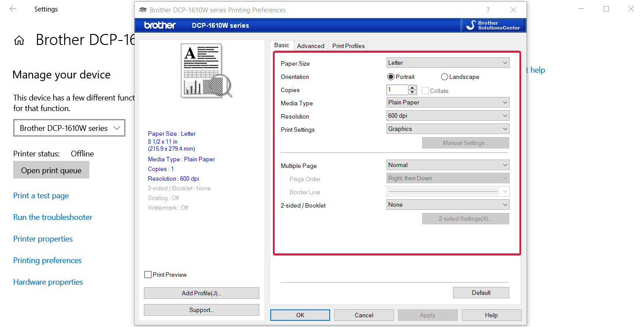Open the Paper Size dropdown

click(x=448, y=63)
